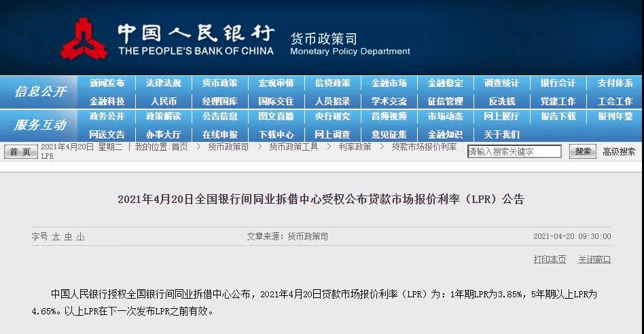
Task: Open 网上调查 section
Action: click(333, 134)
